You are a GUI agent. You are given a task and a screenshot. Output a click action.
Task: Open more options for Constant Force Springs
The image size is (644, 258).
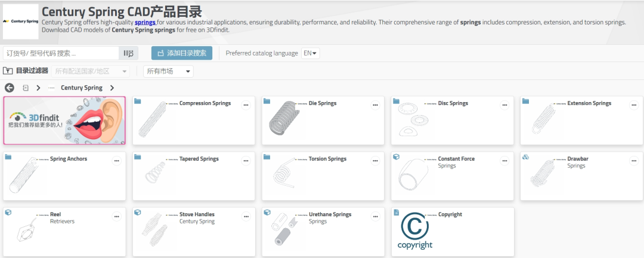pos(504,161)
